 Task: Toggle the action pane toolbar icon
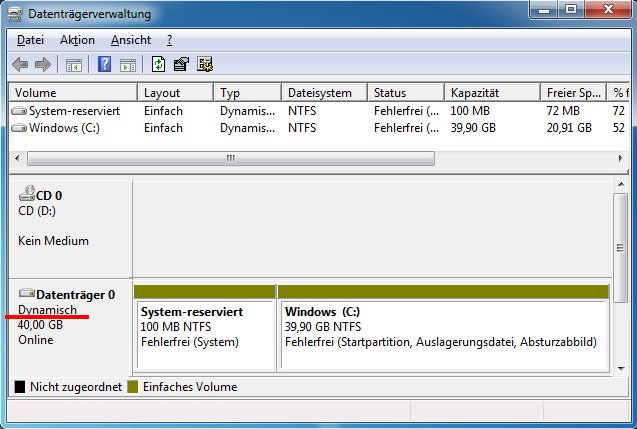128,65
